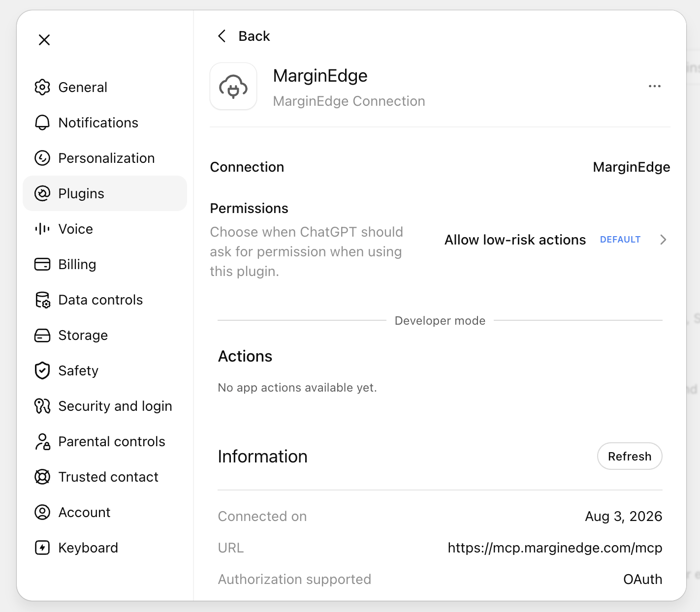Click the MarginEdge plugin title
Image resolution: width=700 pixels, height=612 pixels.
tap(320, 76)
